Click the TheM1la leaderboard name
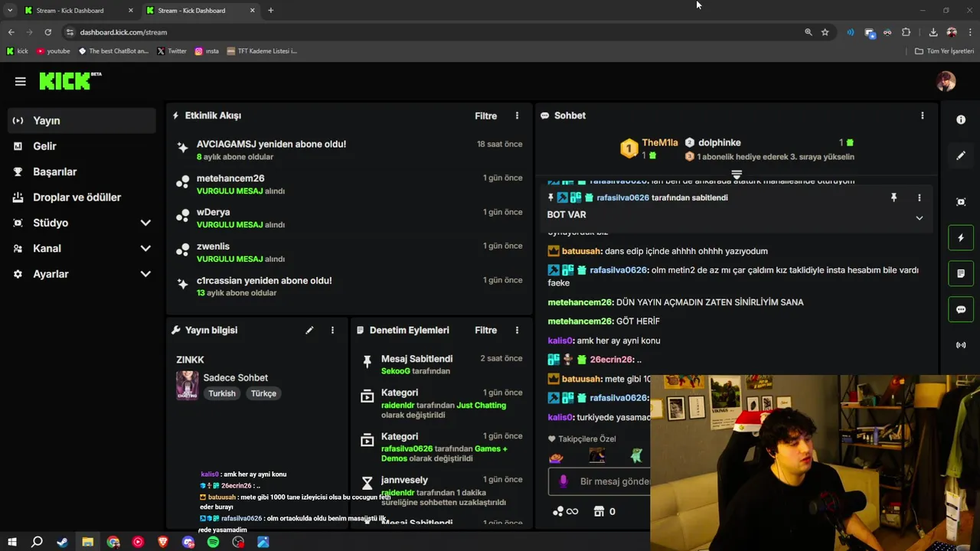 [x=659, y=143]
